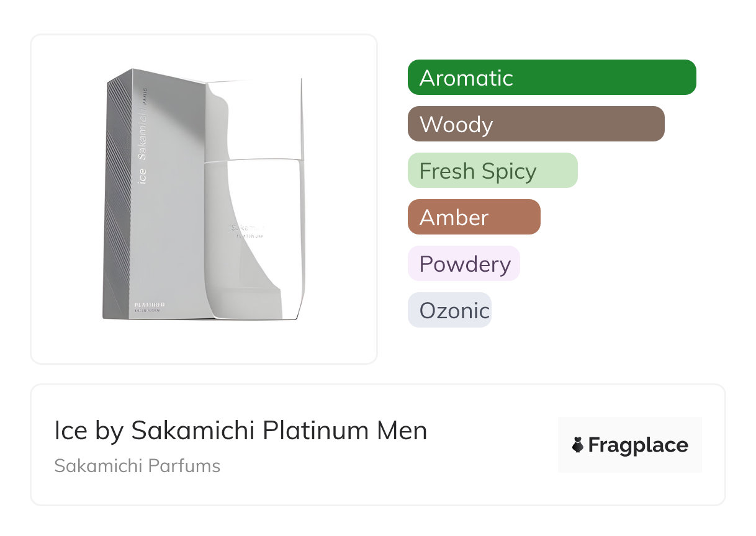Open the Sakamichi Parfums brand link

point(137,466)
